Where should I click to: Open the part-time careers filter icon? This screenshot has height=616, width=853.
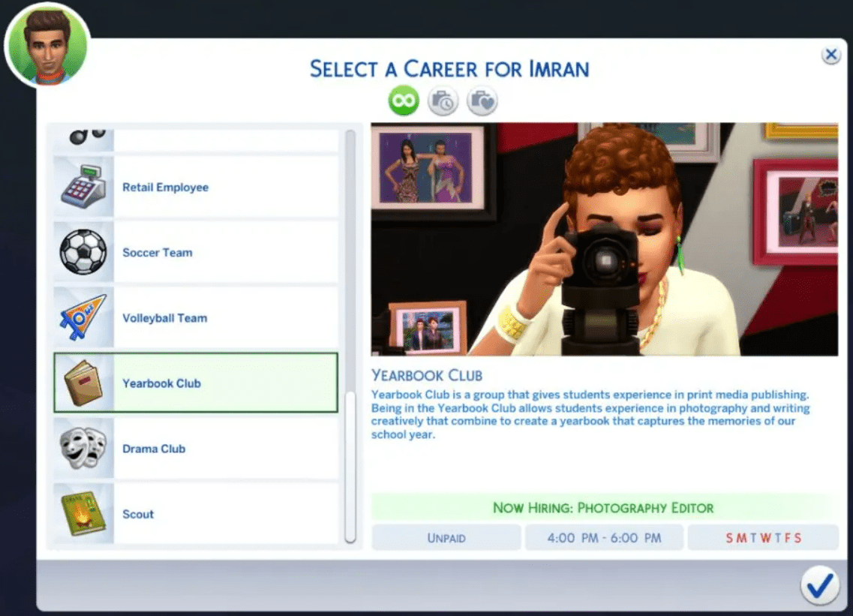[443, 100]
